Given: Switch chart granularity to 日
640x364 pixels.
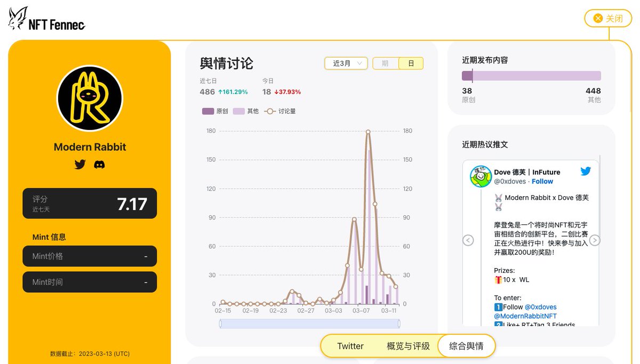Looking at the screenshot, I should [411, 63].
